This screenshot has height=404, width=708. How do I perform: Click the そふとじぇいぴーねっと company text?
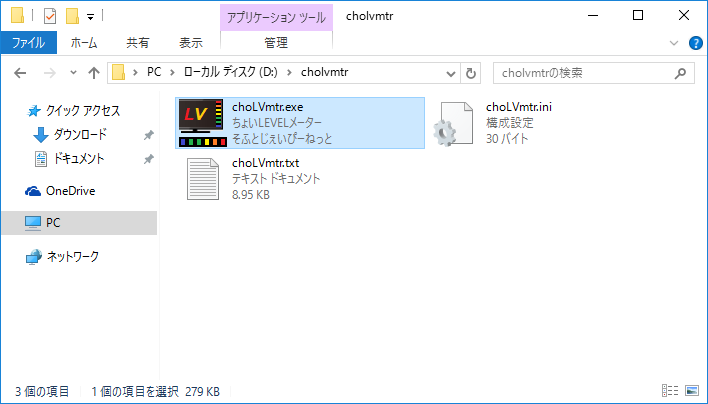pyautogui.click(x=282, y=139)
